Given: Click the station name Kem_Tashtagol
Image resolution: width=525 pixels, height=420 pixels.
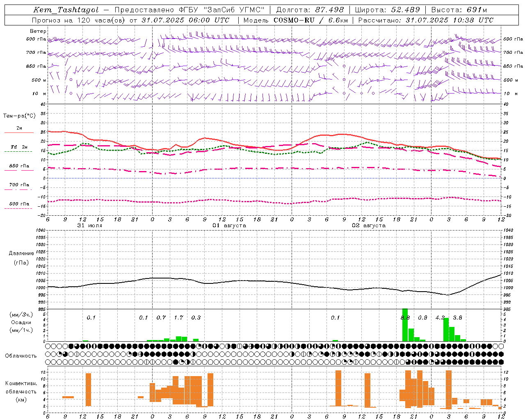Looking at the screenshot, I should (66, 10).
